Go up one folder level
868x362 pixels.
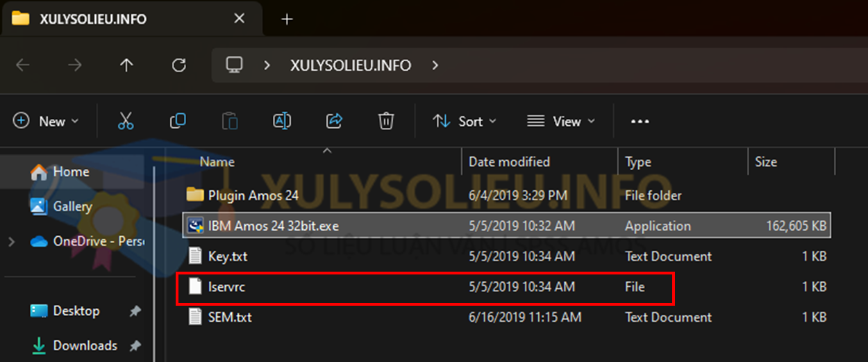(x=126, y=65)
